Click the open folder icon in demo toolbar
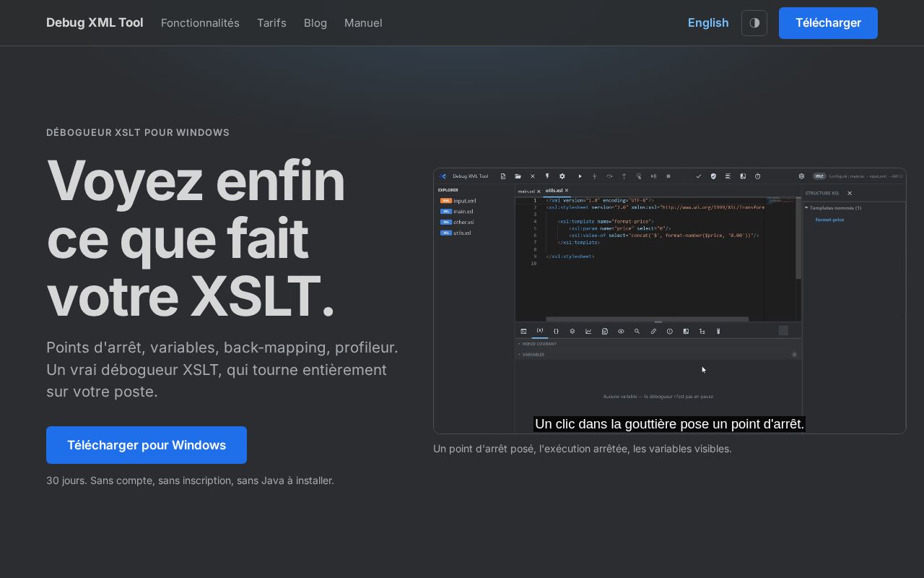 click(x=518, y=176)
